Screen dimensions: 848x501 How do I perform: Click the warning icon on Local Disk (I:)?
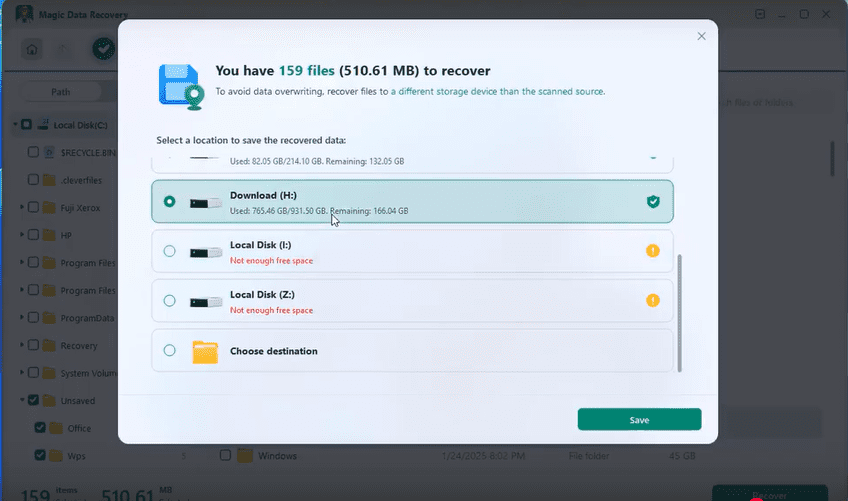pyautogui.click(x=653, y=250)
